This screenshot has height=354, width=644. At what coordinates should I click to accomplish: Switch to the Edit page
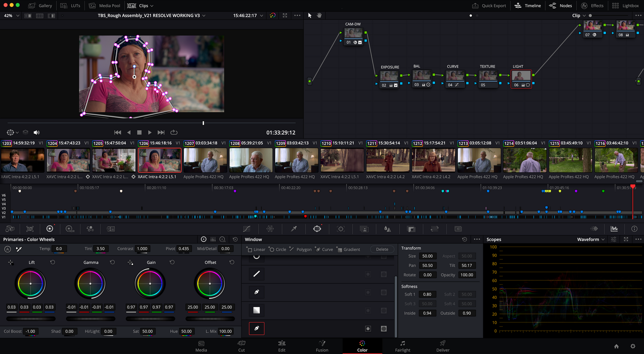click(x=282, y=346)
